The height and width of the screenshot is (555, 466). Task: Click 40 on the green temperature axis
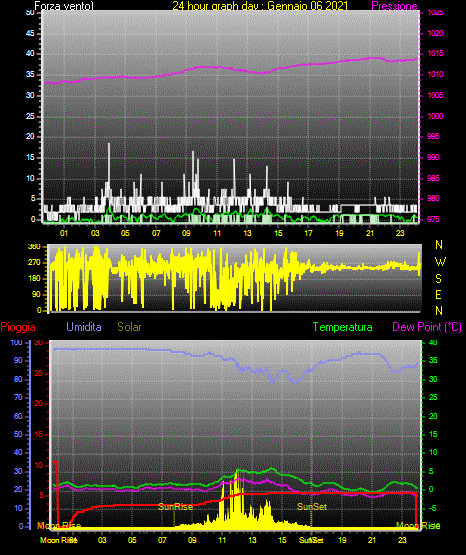pyautogui.click(x=433, y=342)
